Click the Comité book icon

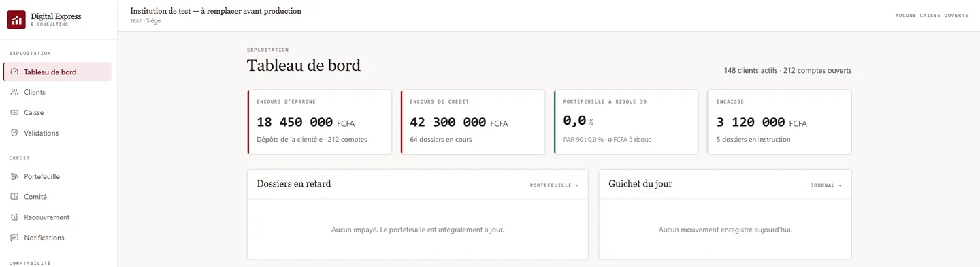tap(15, 197)
